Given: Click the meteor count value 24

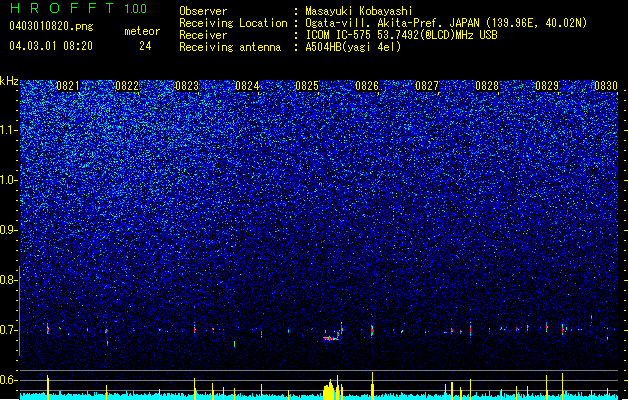Looking at the screenshot, I should pos(145,46).
